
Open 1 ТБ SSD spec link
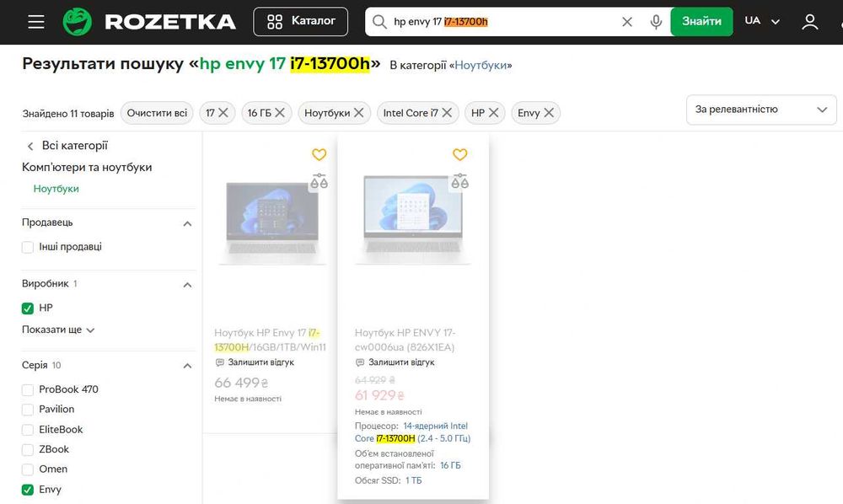(413, 481)
